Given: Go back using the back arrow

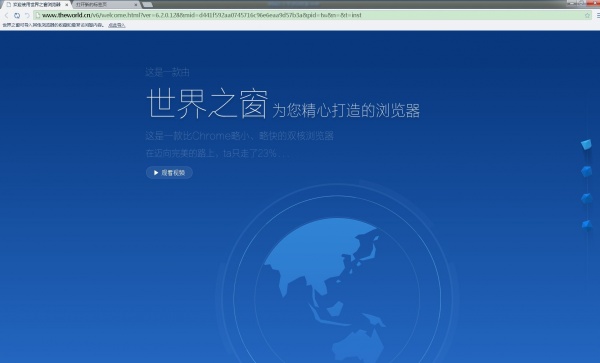Looking at the screenshot, I should [6, 15].
